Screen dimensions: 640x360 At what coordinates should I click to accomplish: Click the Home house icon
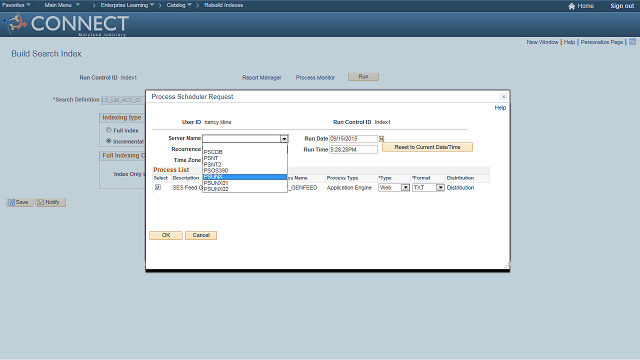[571, 6]
